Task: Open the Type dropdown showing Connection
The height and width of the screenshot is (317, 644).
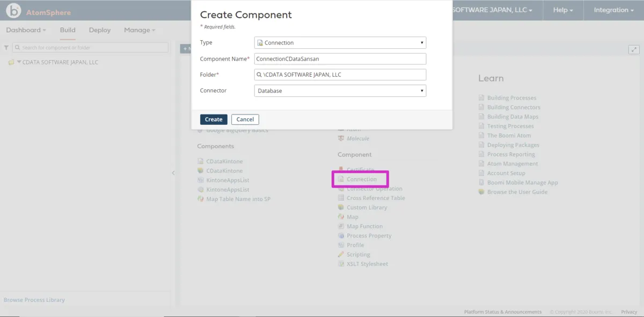Action: (x=340, y=43)
